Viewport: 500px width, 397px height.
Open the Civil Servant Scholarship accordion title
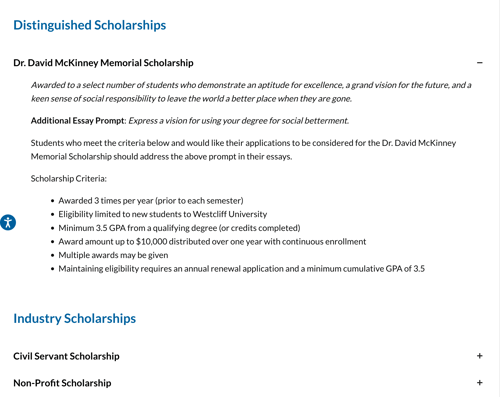[66, 356]
